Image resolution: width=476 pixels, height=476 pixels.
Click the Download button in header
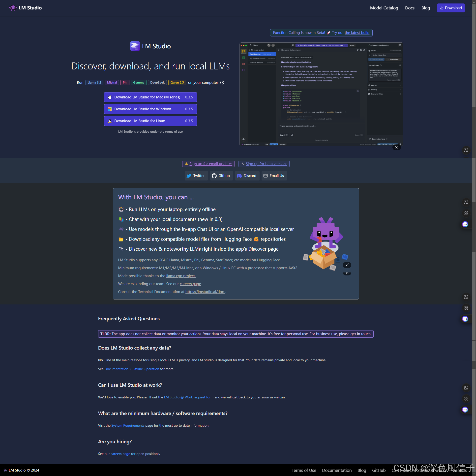[451, 8]
